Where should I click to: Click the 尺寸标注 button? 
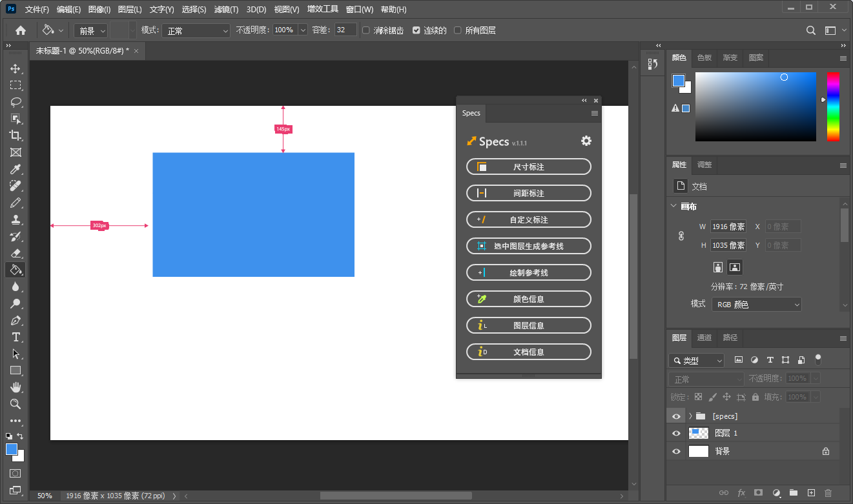528,166
